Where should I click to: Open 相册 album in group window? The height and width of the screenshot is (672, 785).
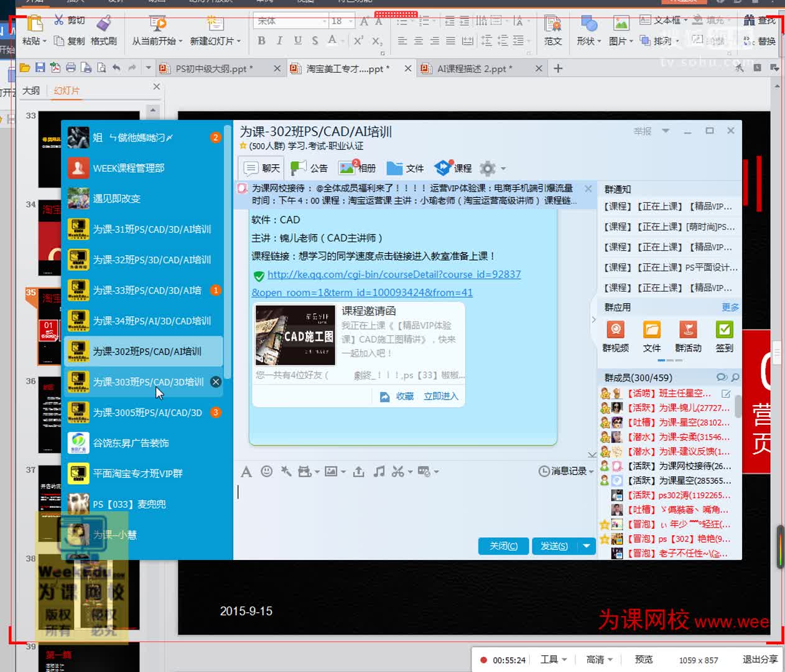click(357, 168)
